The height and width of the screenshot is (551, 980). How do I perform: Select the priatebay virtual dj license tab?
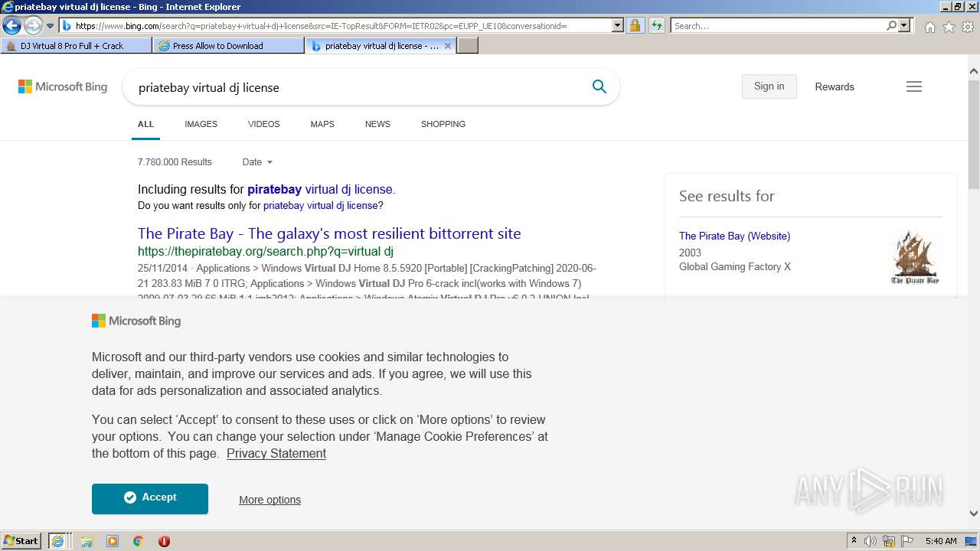374,46
